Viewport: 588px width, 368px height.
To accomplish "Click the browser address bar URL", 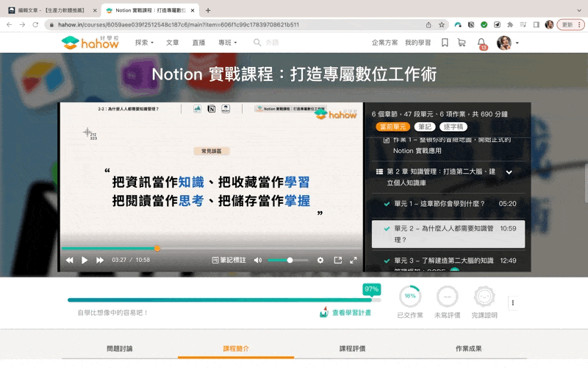I will pos(179,25).
